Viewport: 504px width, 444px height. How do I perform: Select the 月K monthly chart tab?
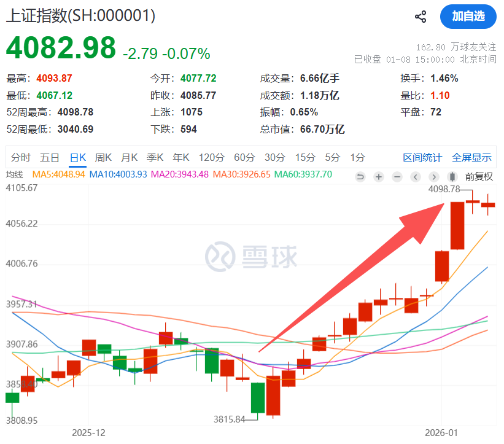tap(129, 157)
